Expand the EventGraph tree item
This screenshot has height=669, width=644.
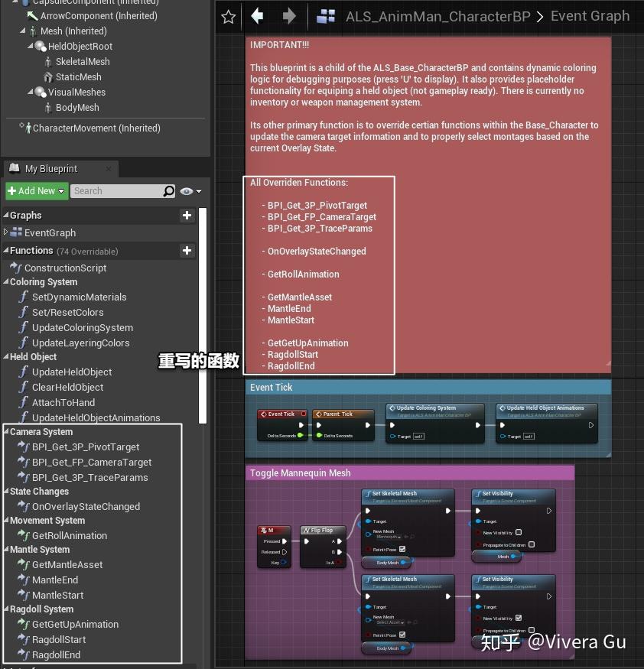(x=6, y=232)
